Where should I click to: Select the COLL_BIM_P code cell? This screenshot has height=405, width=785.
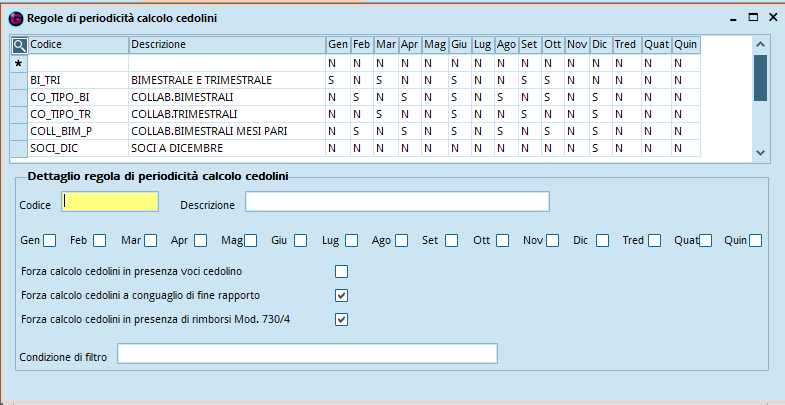click(x=78, y=131)
